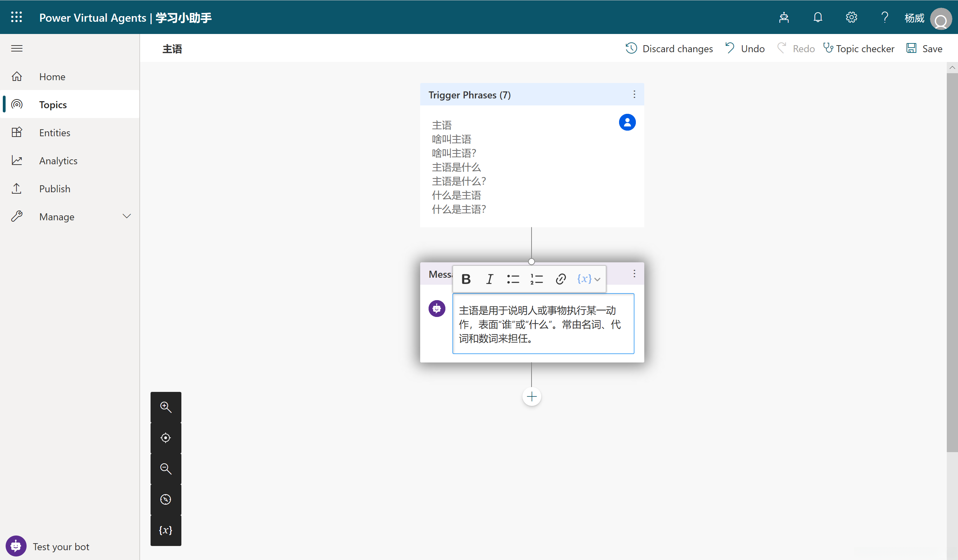Run the Topic checker

pyautogui.click(x=859, y=48)
